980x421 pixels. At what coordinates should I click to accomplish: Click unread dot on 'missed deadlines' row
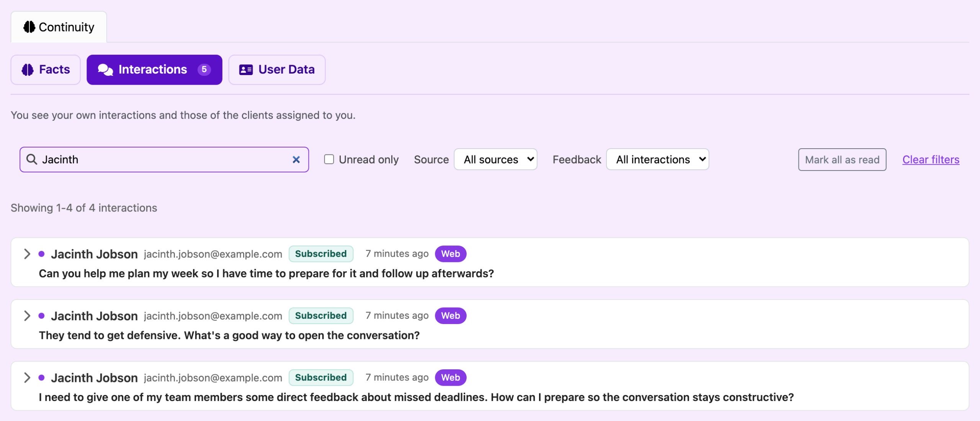click(x=42, y=377)
